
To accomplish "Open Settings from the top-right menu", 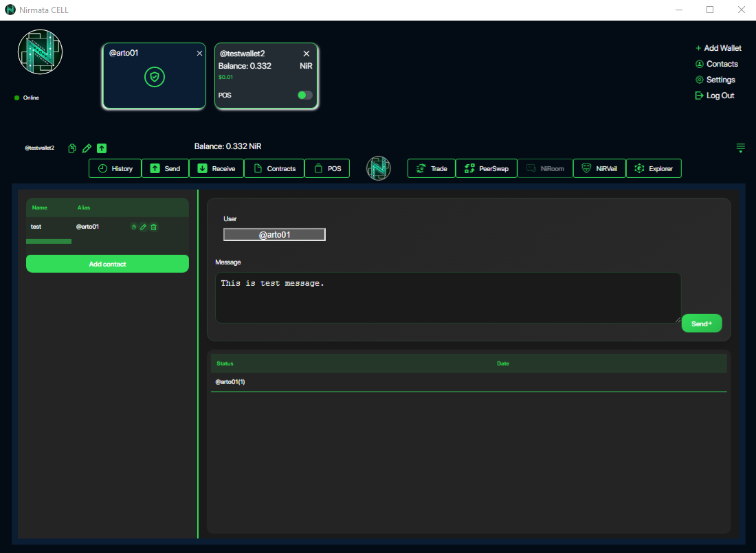I will pos(720,80).
